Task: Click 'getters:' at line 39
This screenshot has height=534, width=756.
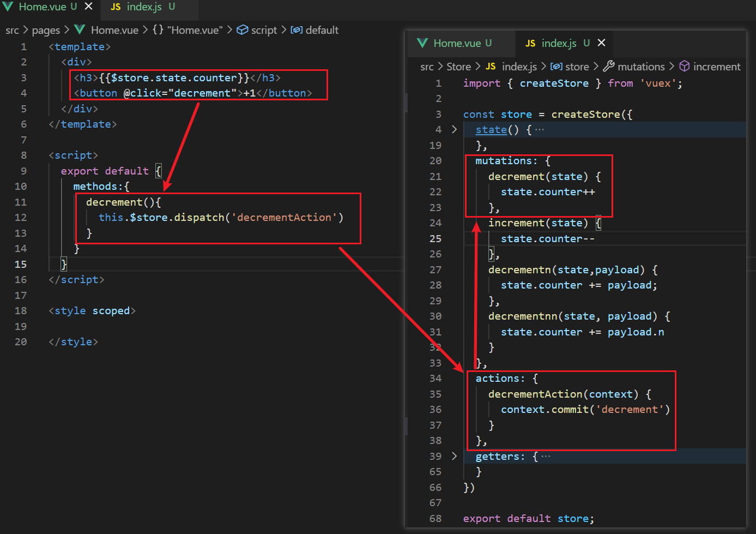Action: click(500, 457)
